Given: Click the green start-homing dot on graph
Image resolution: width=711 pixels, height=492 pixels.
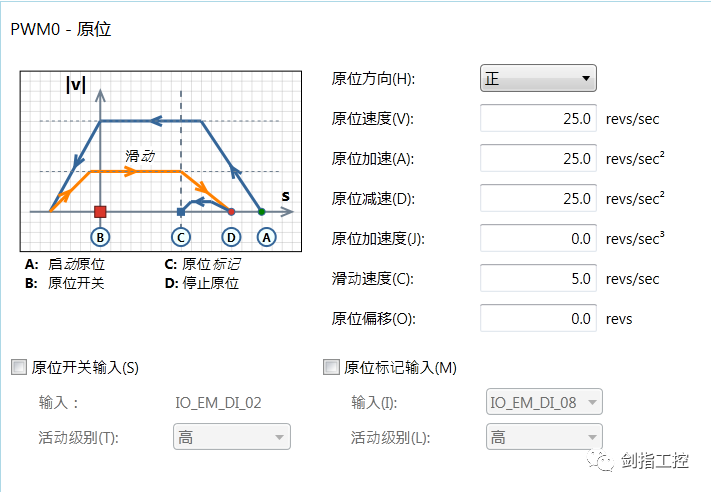Looking at the screenshot, I should click(x=262, y=212).
